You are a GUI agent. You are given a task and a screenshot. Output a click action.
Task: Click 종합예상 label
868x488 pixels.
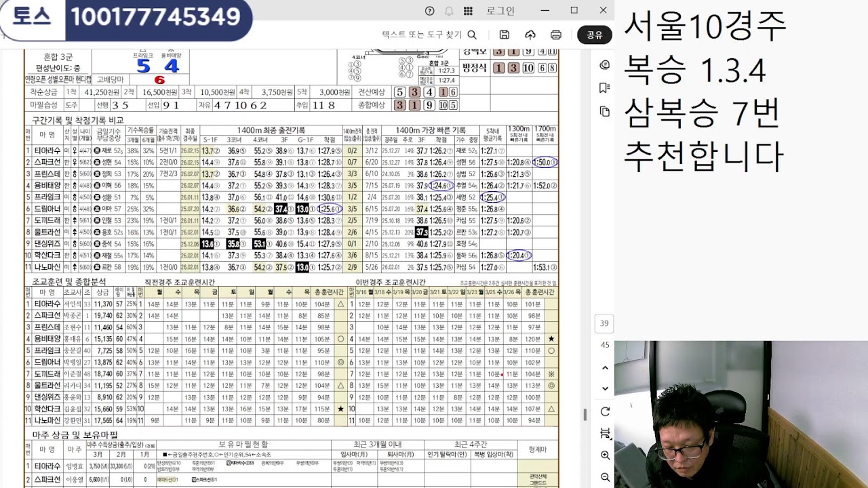pyautogui.click(x=372, y=104)
